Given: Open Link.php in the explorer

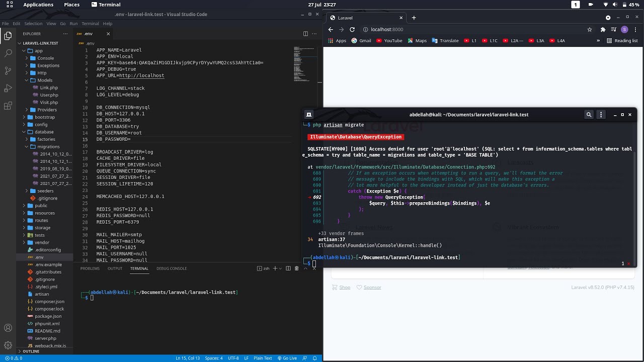Looking at the screenshot, I should (x=49, y=87).
